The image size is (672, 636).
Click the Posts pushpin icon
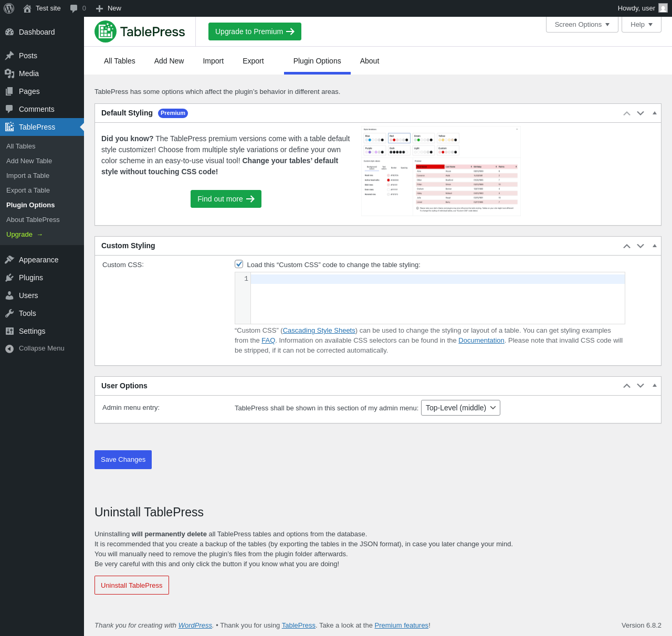pyautogui.click(x=9, y=56)
